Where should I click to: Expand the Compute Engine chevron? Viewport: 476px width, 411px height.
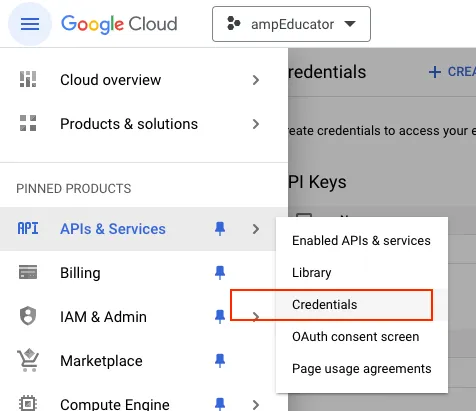(256, 404)
